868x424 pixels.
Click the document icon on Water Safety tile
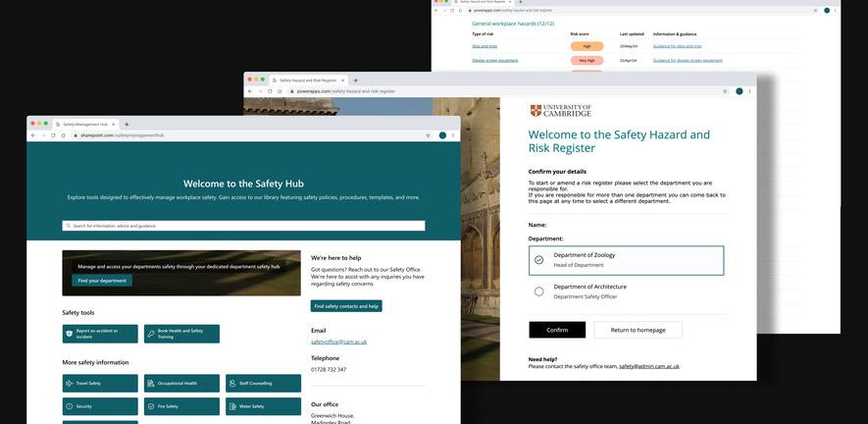point(232,406)
